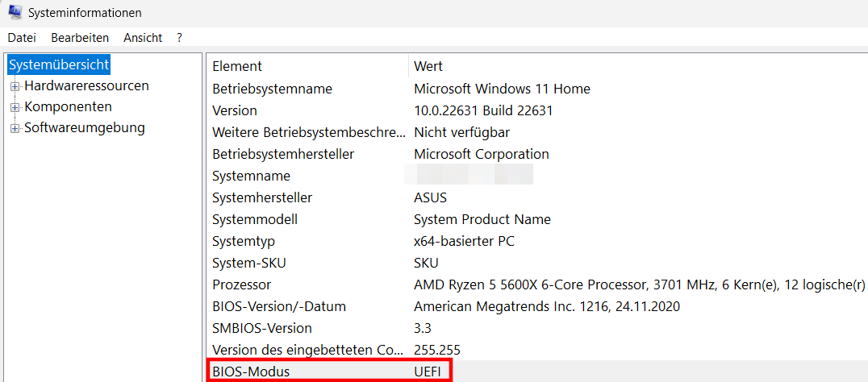Select the SMBIOS-Version row
Screen dimensions: 868x382
[261, 328]
